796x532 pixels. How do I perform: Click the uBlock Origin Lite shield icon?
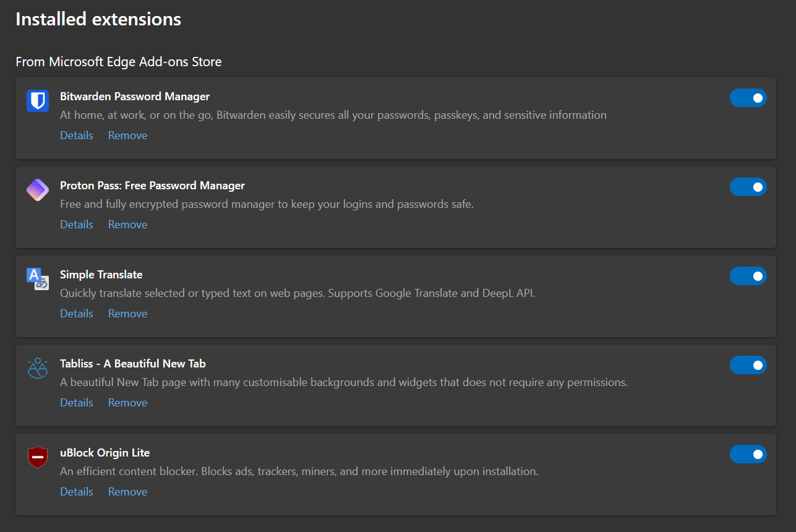pos(38,457)
